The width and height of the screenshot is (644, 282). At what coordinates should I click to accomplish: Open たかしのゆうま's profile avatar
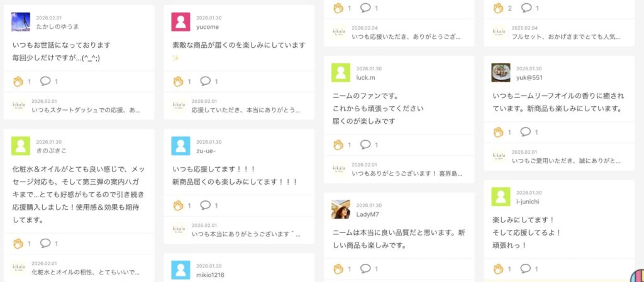pyautogui.click(x=21, y=22)
